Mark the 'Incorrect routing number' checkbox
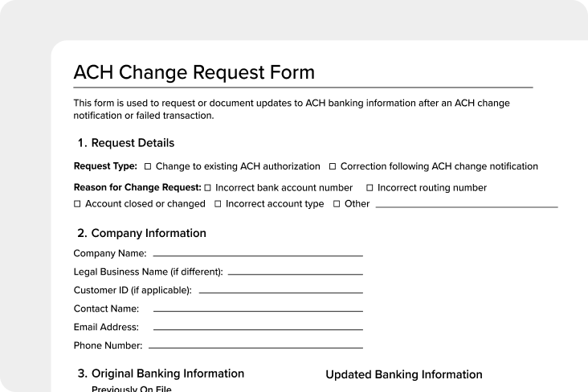This screenshot has height=392, width=588. pos(370,188)
